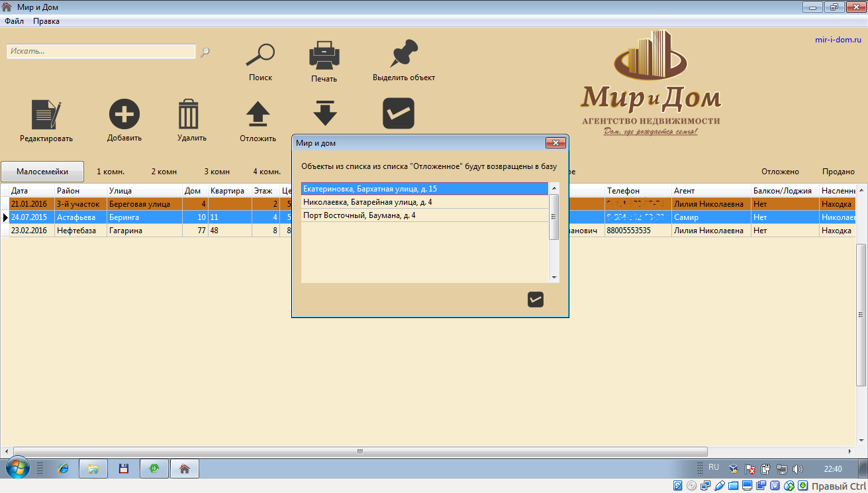Click the Гагарина street cell
This screenshot has height=493, width=868.
(144, 231)
